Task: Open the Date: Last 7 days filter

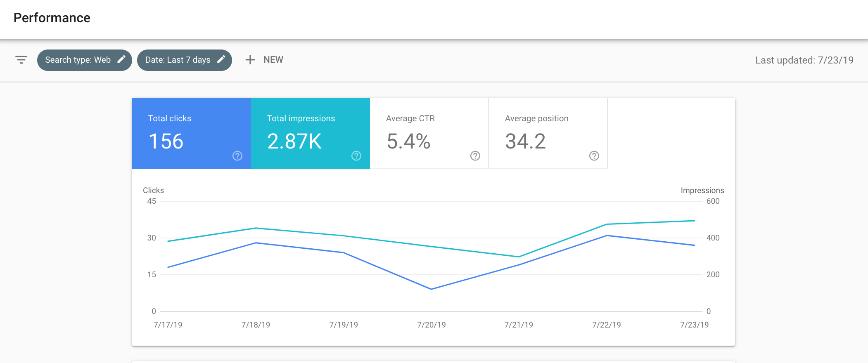Action: 178,60
